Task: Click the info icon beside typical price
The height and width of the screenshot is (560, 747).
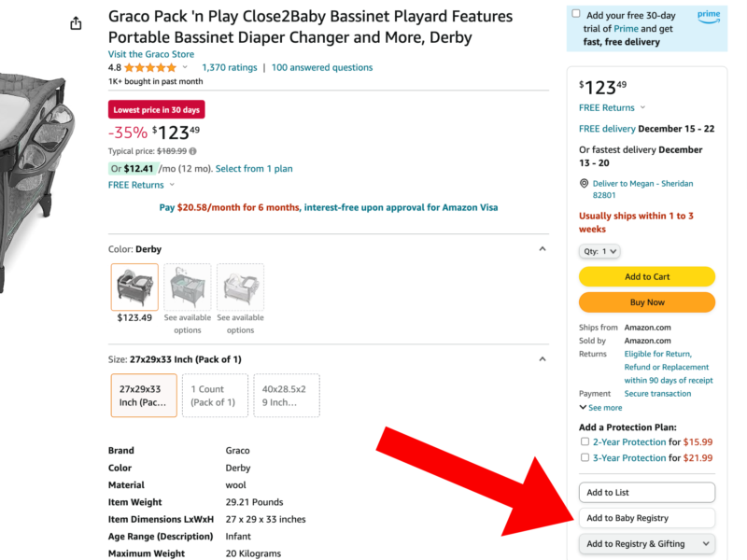Action: tap(193, 151)
